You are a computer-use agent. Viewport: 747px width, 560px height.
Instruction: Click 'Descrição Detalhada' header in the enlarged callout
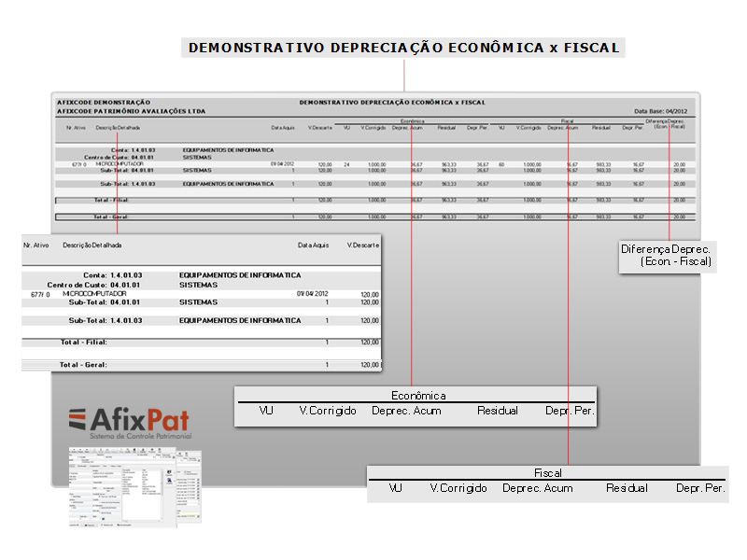92,245
